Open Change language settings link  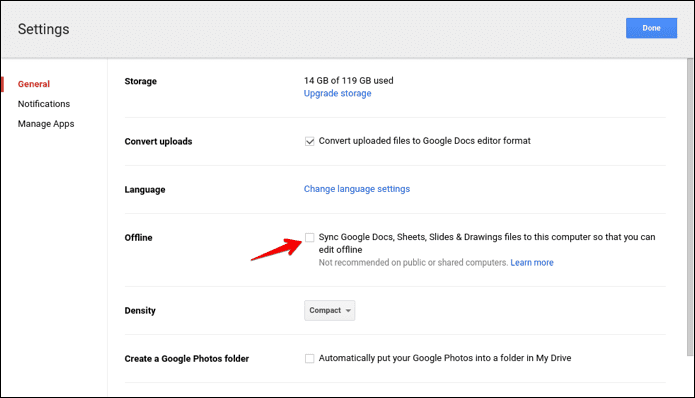pyautogui.click(x=357, y=189)
